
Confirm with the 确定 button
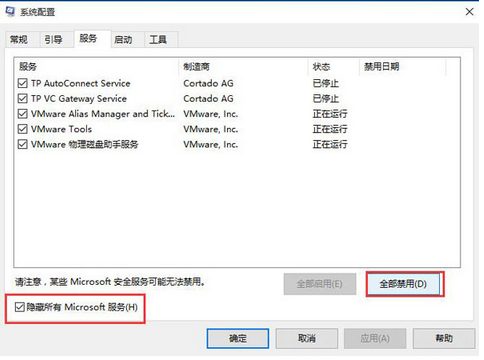point(238,339)
